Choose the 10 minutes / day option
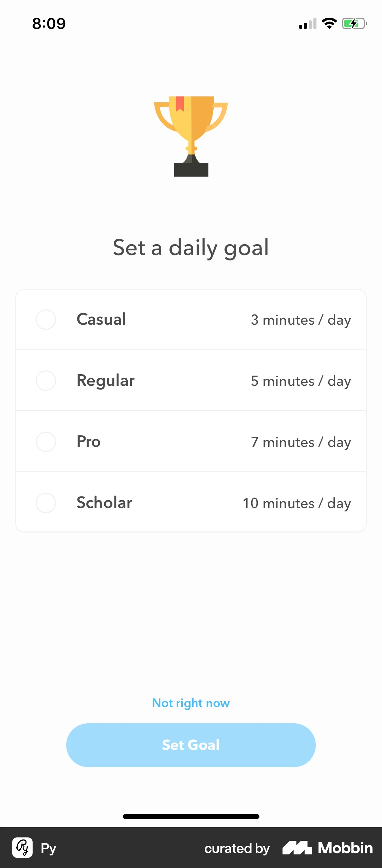Viewport: 382px width, 868px height. [297, 503]
